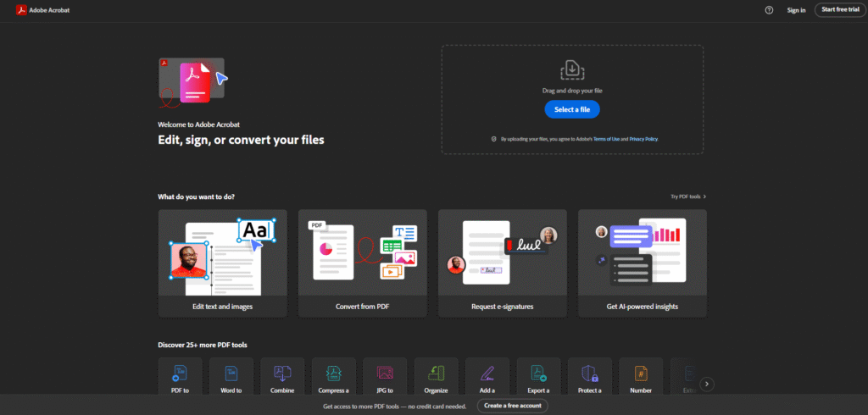Click the shield icon beside upload agreement text
The image size is (868, 415).
click(493, 140)
